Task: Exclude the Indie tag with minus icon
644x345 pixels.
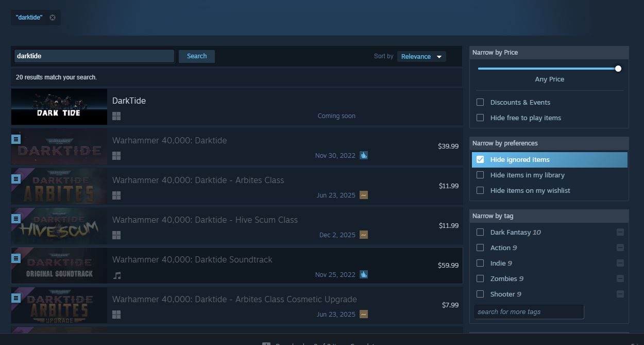Action: tap(620, 263)
